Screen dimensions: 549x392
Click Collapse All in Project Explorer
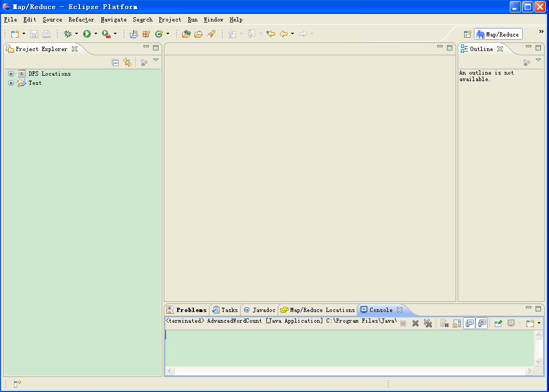point(115,62)
